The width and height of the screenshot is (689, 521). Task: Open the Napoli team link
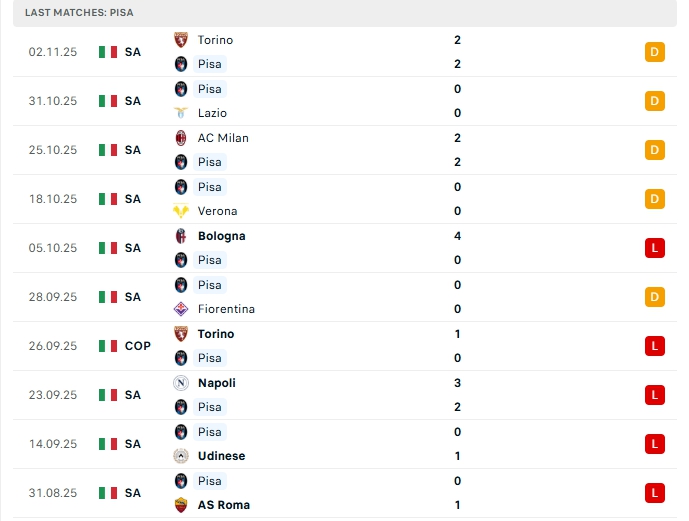pos(216,383)
